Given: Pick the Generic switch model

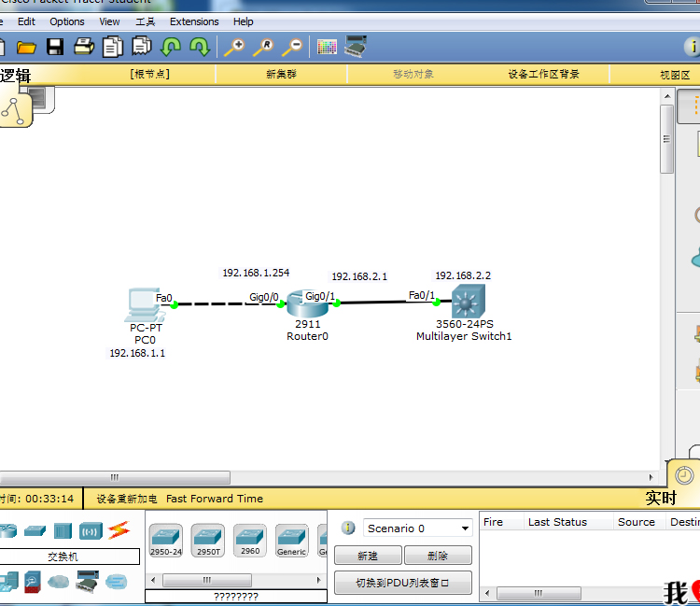Looking at the screenshot, I should (x=292, y=541).
